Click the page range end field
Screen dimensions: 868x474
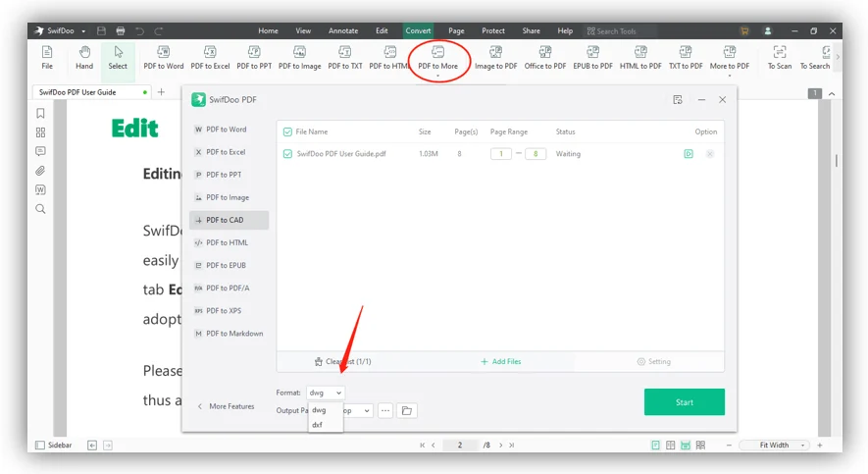click(x=536, y=154)
